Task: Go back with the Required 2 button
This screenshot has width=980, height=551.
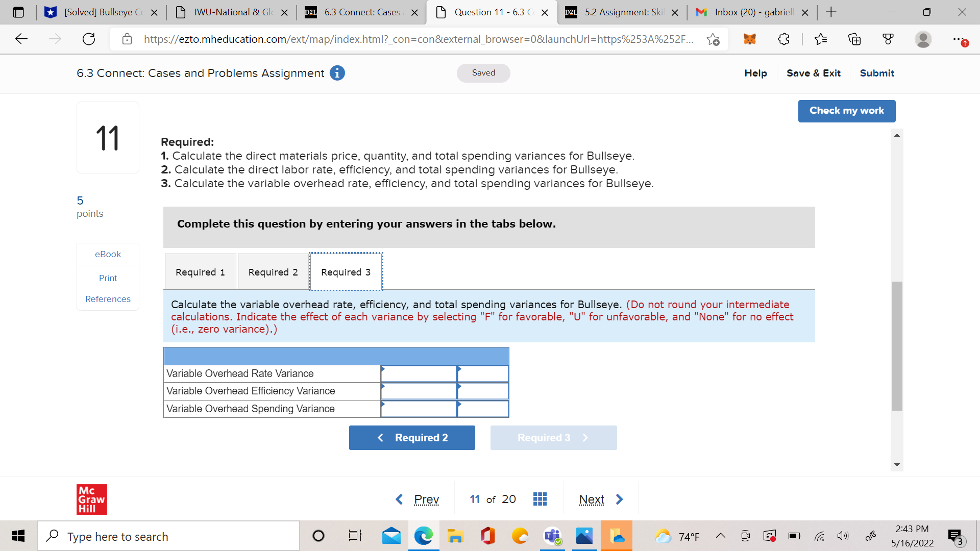Action: 412,438
